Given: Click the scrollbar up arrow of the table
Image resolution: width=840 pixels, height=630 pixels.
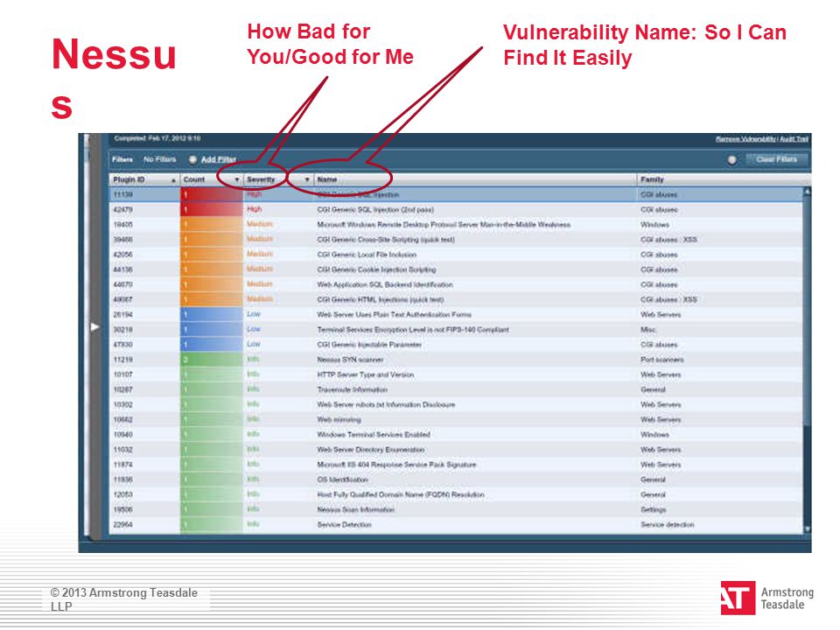Looking at the screenshot, I should (808, 192).
